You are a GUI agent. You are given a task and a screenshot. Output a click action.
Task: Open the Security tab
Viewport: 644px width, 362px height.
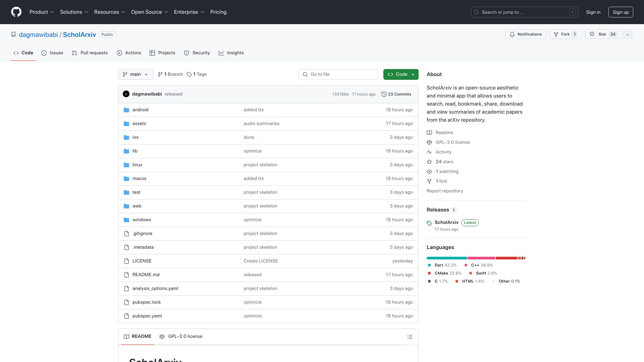pyautogui.click(x=197, y=53)
